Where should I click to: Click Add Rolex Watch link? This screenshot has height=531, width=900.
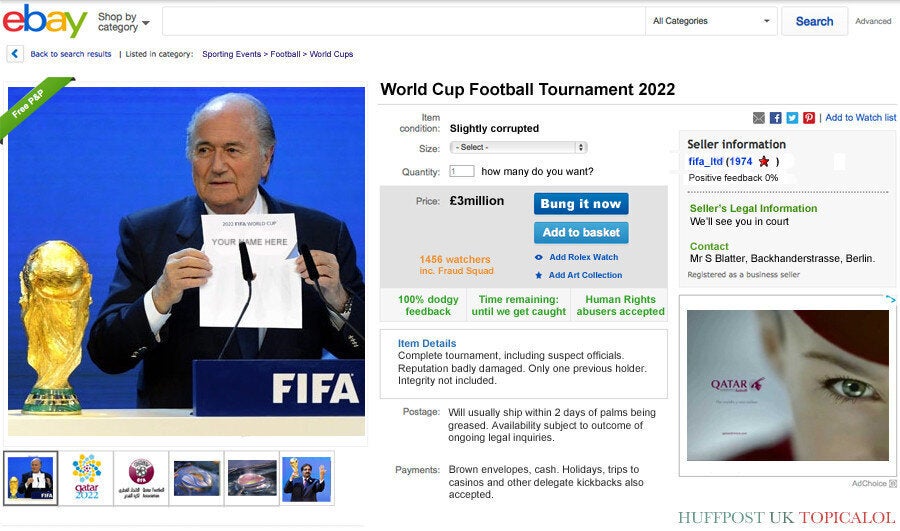[584, 257]
